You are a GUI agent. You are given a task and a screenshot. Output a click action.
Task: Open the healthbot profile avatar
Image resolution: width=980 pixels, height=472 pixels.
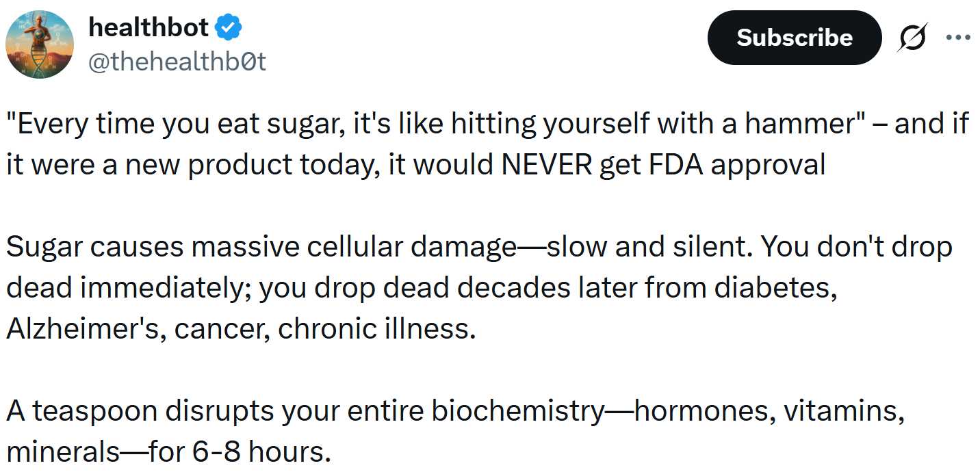tap(39, 44)
